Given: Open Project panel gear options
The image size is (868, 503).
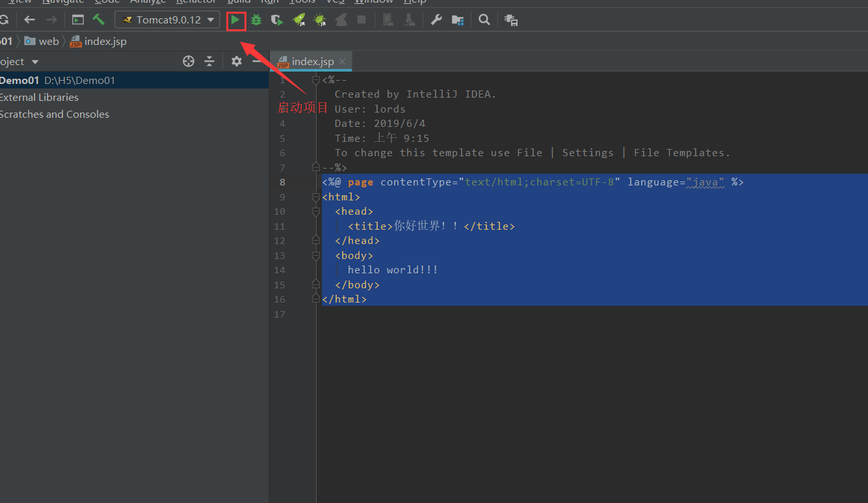Looking at the screenshot, I should pyautogui.click(x=237, y=61).
